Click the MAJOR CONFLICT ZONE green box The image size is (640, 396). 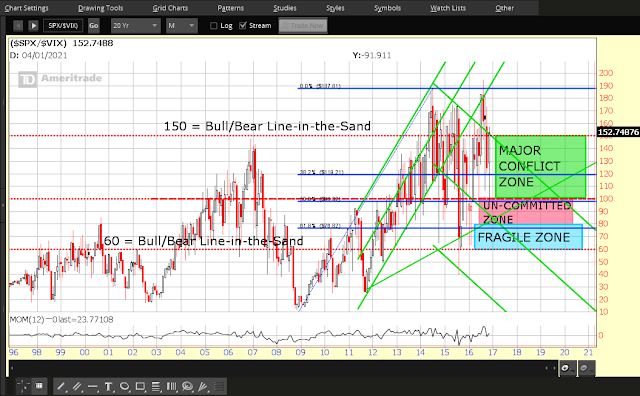[x=540, y=167]
